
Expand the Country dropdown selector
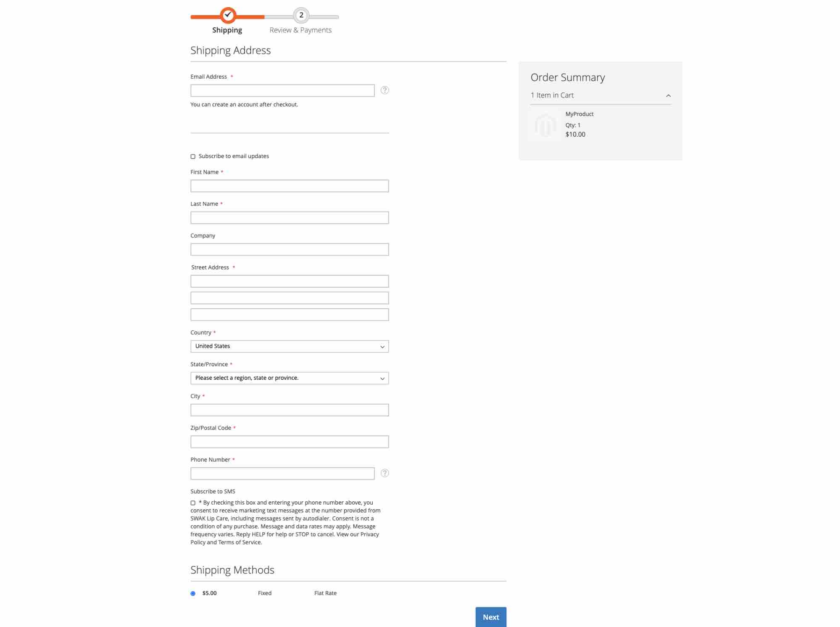[x=290, y=346]
